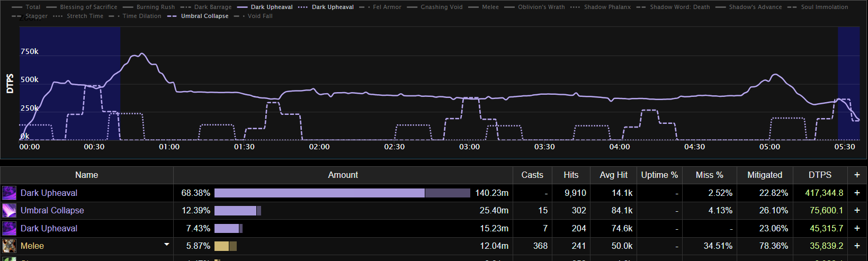Toggle Soul Immolation legend entry

pos(818,7)
